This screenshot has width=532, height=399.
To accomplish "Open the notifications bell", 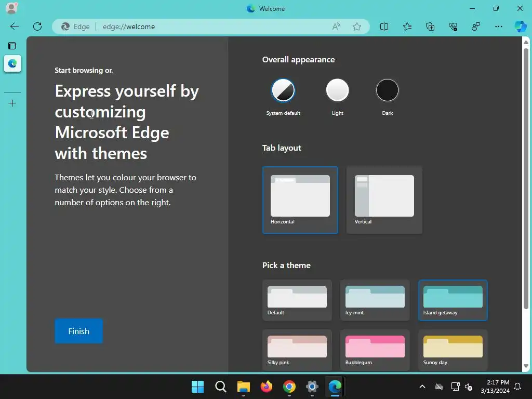I will [x=518, y=387].
